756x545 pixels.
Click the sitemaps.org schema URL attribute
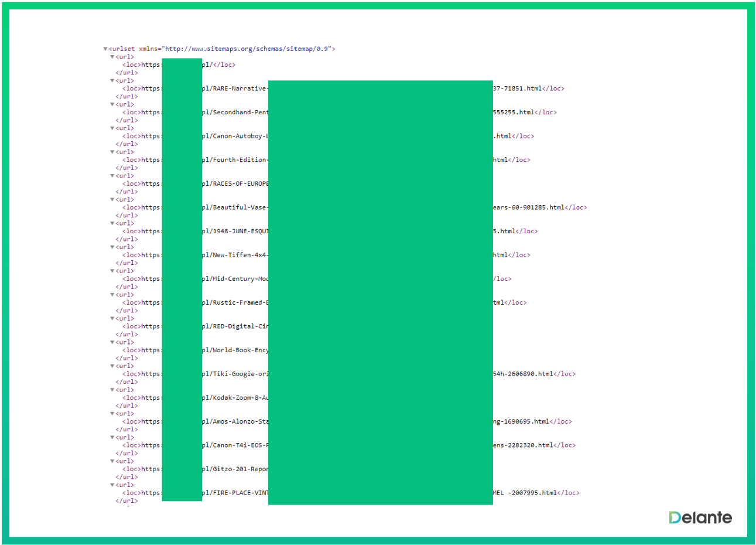click(247, 49)
